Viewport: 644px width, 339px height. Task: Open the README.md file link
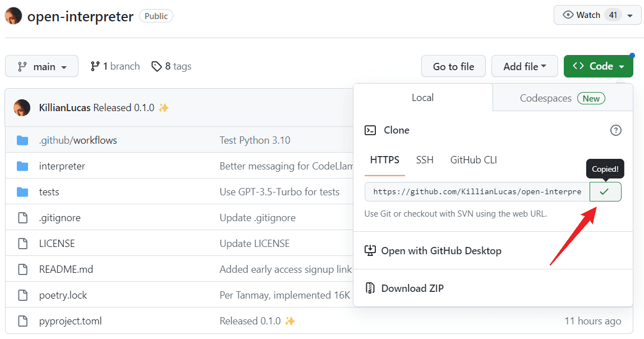(66, 269)
